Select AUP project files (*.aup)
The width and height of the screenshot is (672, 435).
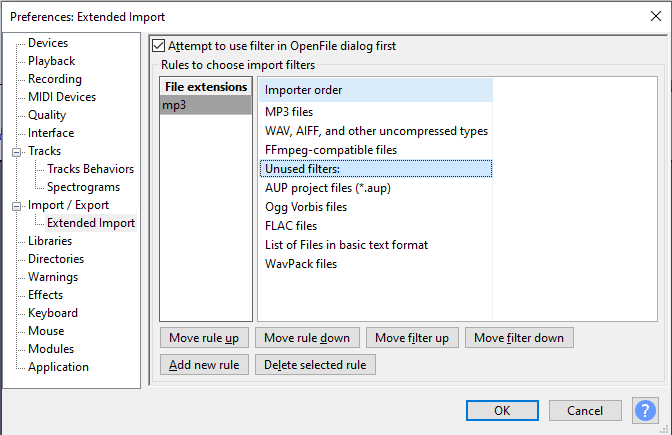[x=376, y=188]
